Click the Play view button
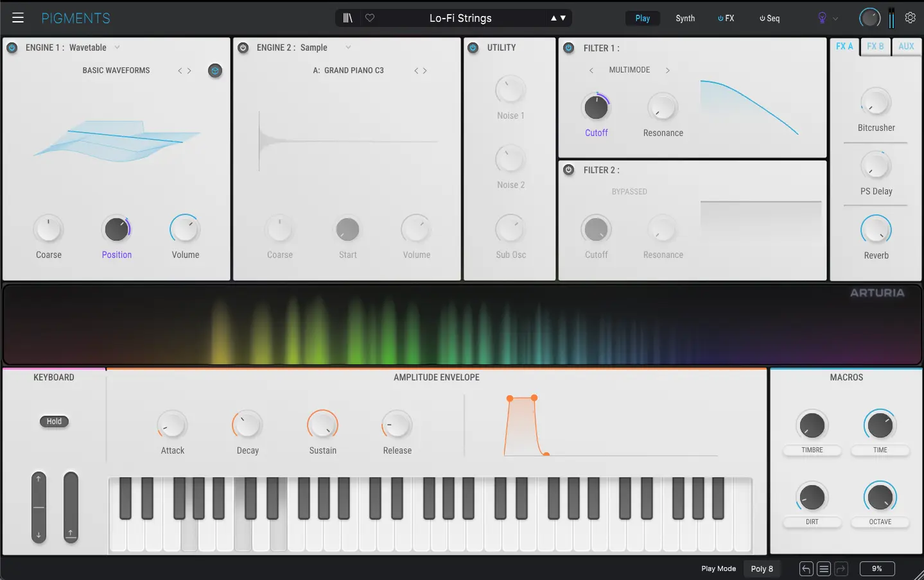Viewport: 924px width, 580px height. (x=642, y=18)
